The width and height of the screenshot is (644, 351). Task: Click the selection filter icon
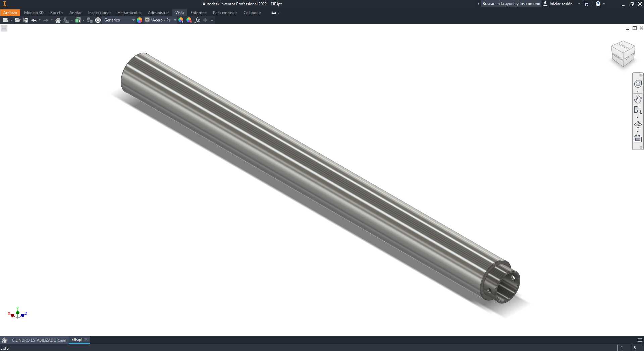tap(78, 20)
